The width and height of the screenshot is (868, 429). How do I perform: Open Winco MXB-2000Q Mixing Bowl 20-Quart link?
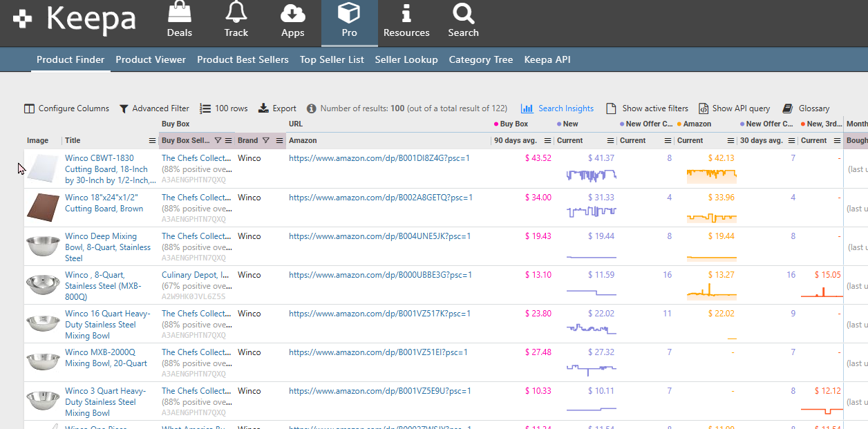[106, 357]
